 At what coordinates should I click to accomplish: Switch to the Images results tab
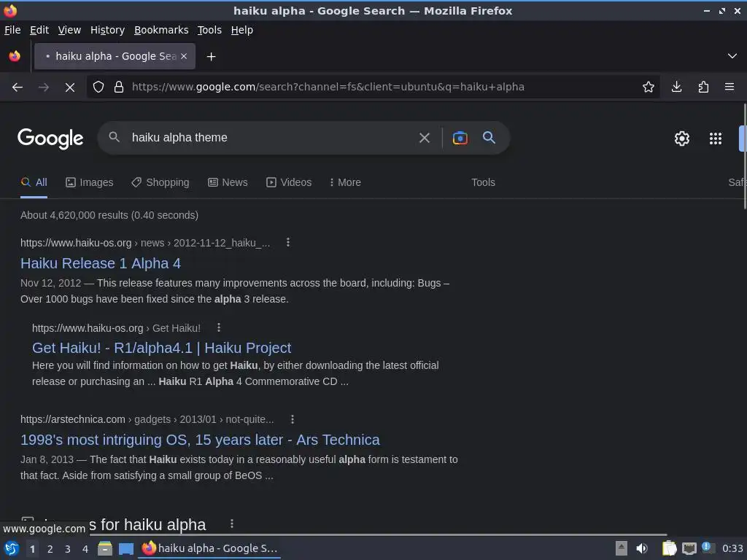(x=90, y=182)
